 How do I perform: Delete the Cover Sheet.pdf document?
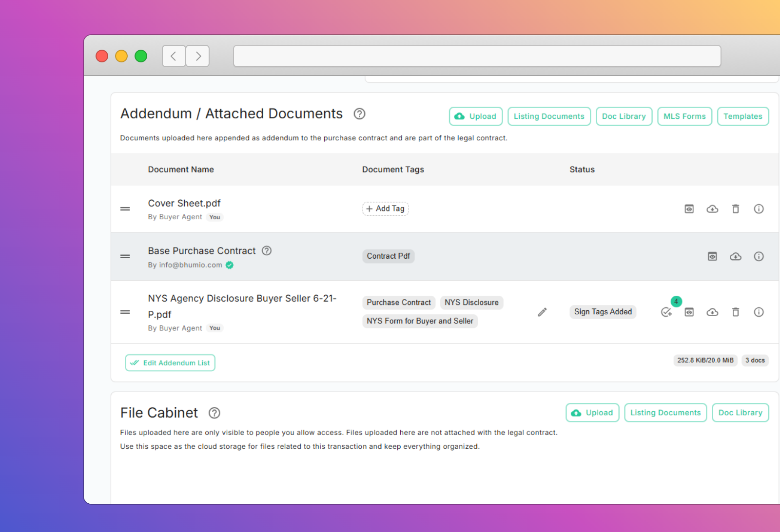tap(736, 209)
